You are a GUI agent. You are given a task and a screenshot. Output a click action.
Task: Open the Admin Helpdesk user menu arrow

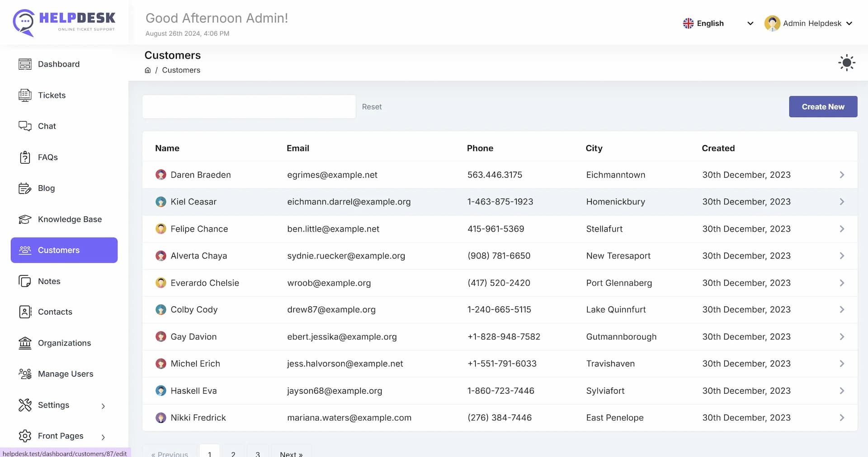(849, 24)
